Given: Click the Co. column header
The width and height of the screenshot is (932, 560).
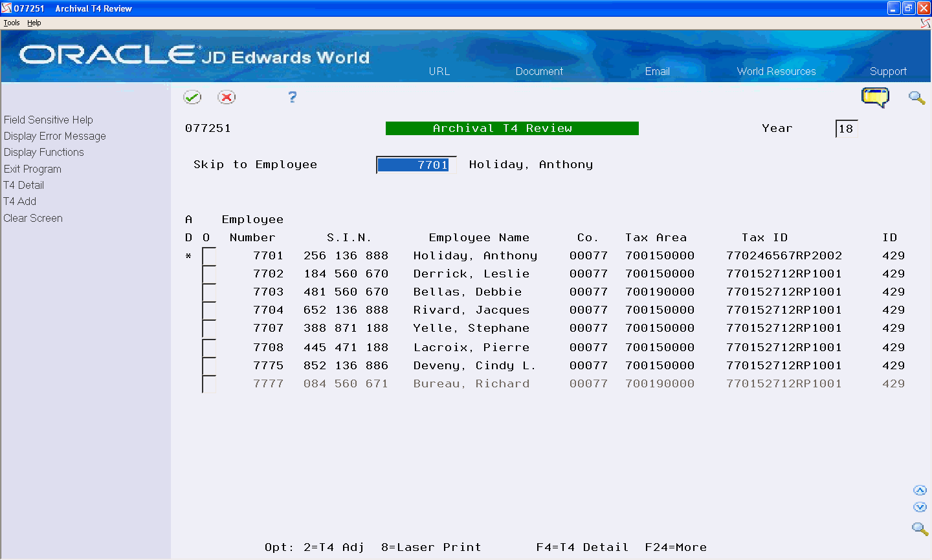Looking at the screenshot, I should coord(588,238).
